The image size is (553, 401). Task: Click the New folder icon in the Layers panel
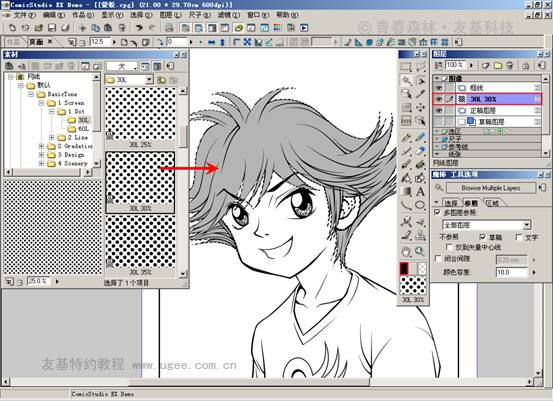click(x=498, y=65)
